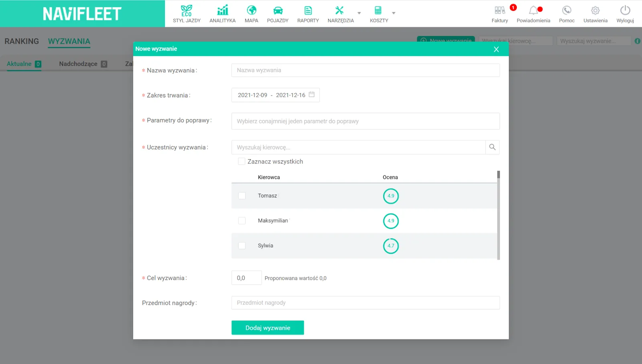Viewport: 642px width, 364px height.
Task: Click the Wyszukaj wyzwanie search field
Action: coord(593,41)
